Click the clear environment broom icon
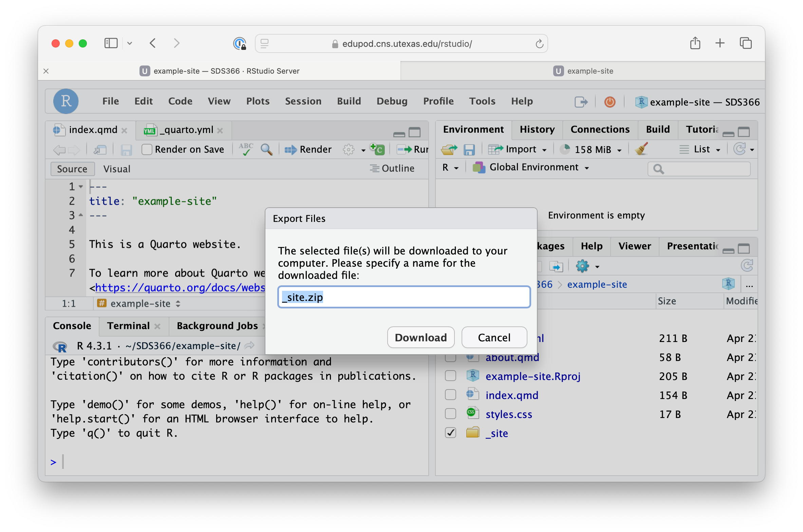The height and width of the screenshot is (532, 803). [641, 149]
